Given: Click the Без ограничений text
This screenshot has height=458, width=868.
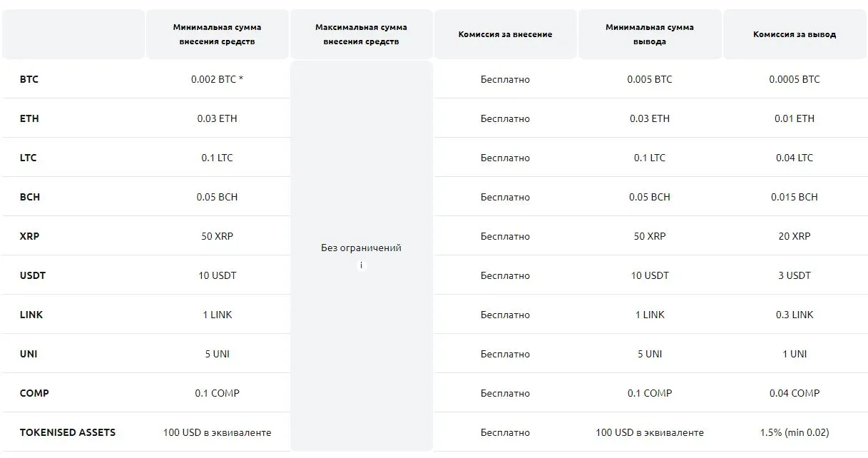Looking at the screenshot, I should [x=361, y=248].
